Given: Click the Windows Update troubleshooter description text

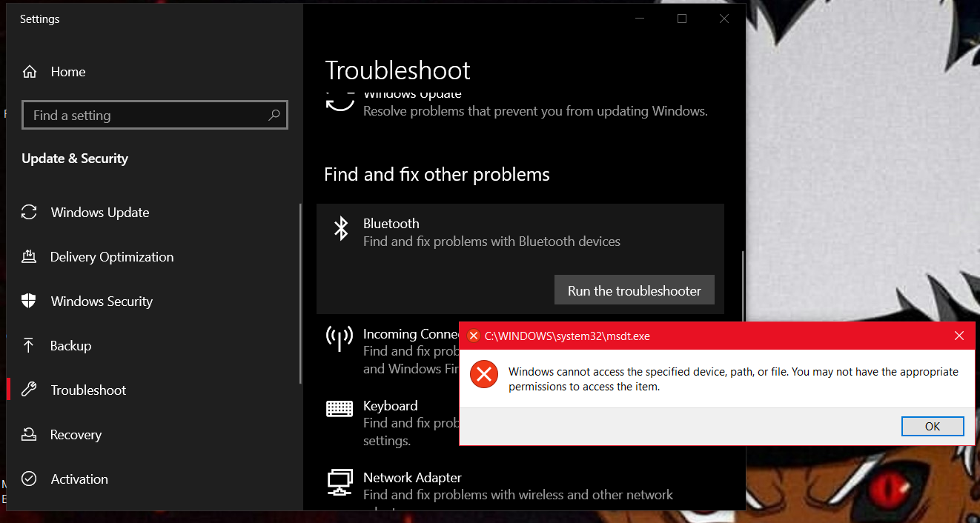Looking at the screenshot, I should 535,111.
